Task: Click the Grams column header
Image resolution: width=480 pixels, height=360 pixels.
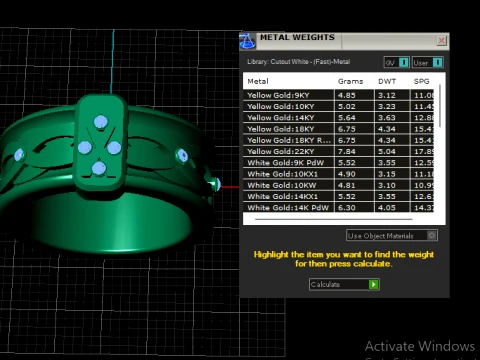Action: [x=350, y=81]
